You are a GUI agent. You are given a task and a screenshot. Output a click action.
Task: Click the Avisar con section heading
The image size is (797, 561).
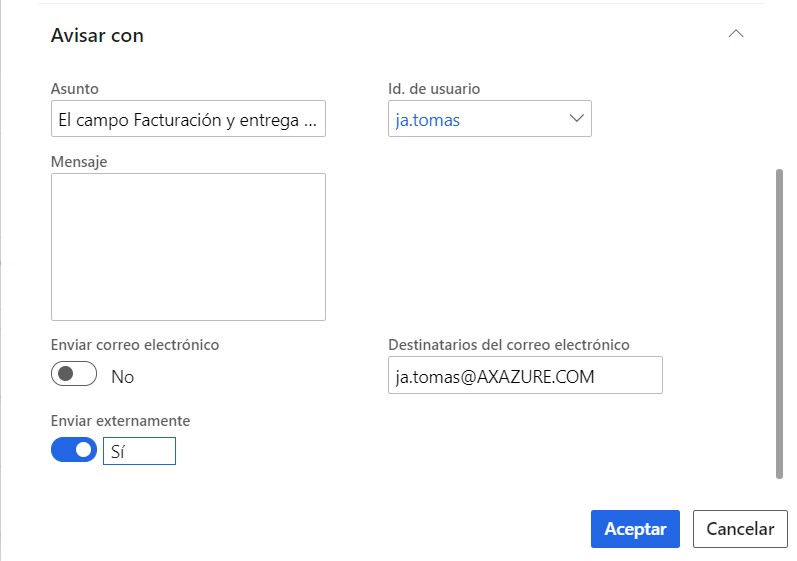97,36
